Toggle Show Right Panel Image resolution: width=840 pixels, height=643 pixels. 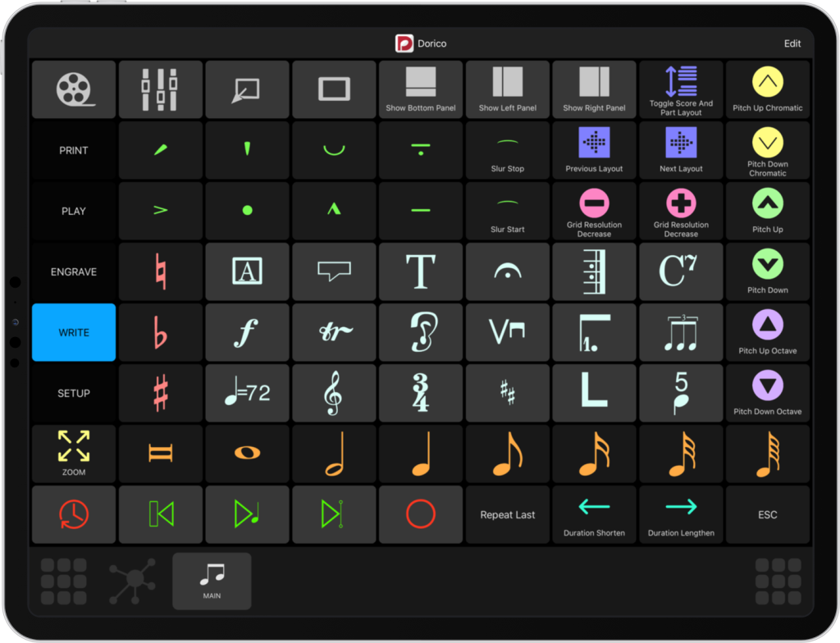[x=594, y=89]
